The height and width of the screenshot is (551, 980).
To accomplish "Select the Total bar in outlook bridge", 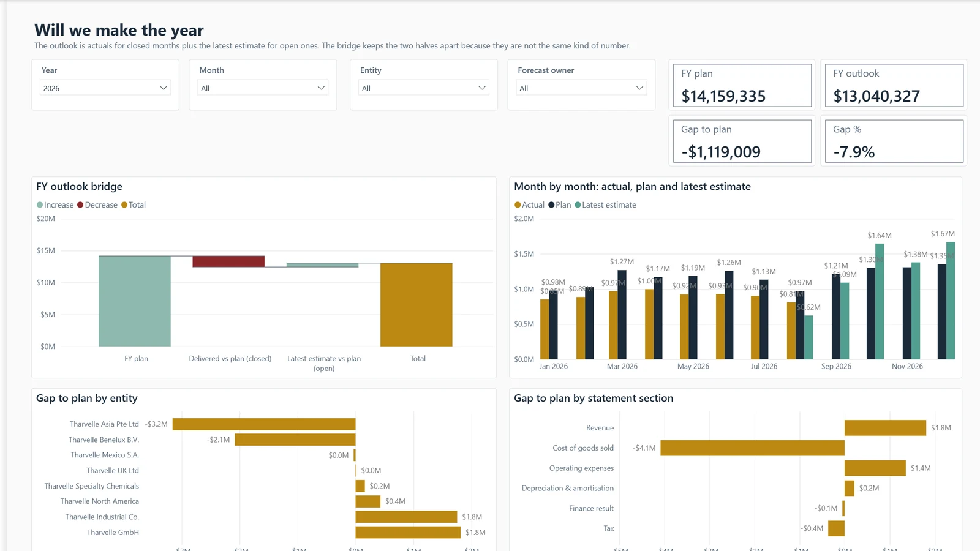I will pyautogui.click(x=417, y=305).
